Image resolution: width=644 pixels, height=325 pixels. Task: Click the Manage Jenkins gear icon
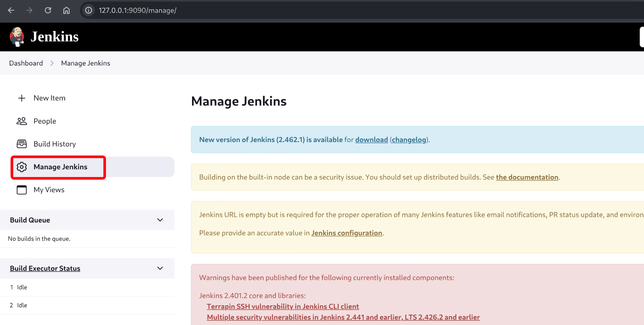(22, 167)
